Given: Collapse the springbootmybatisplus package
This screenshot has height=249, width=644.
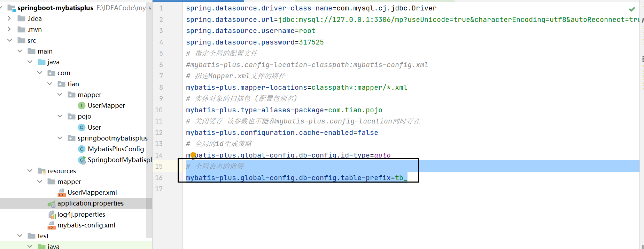Looking at the screenshot, I should pos(60,138).
